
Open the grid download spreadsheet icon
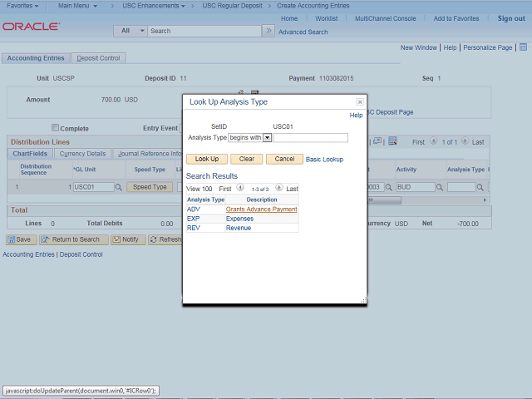tap(392, 141)
